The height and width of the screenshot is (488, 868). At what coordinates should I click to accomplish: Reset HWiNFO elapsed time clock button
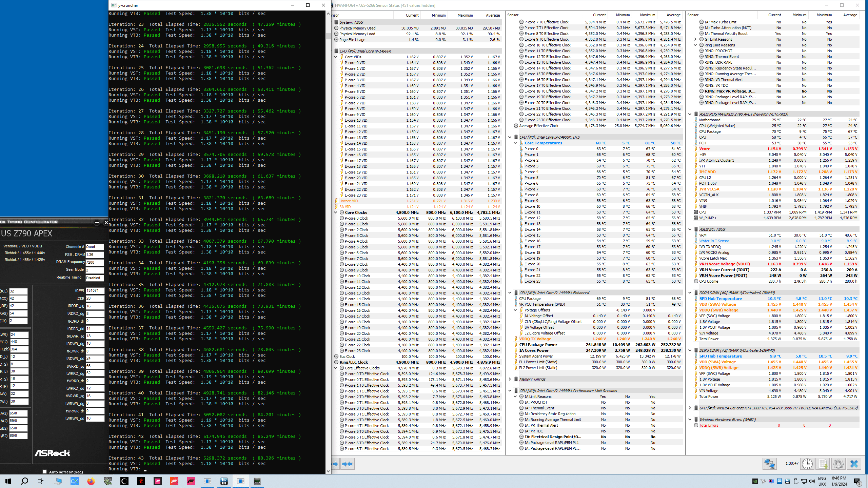coord(807,464)
